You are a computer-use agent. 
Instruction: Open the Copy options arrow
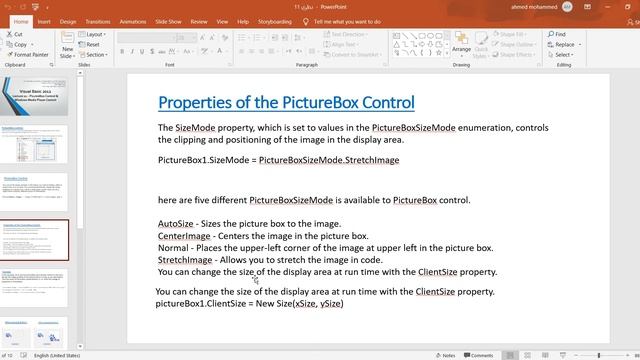coord(32,44)
